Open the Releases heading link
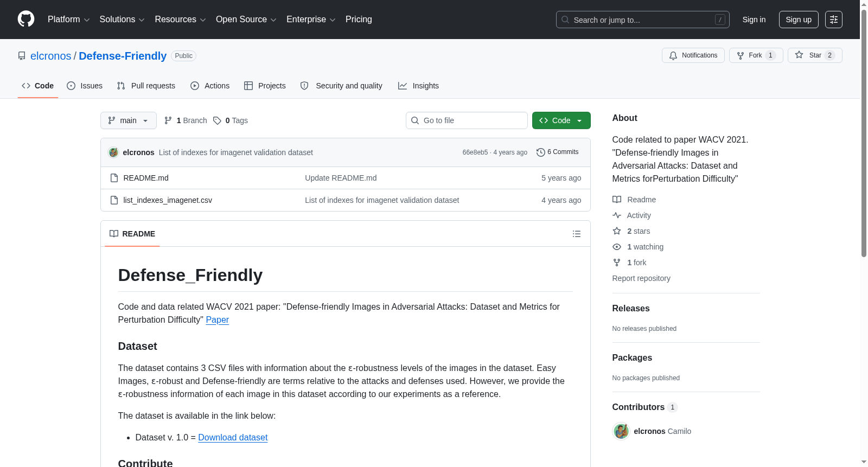 click(x=631, y=308)
